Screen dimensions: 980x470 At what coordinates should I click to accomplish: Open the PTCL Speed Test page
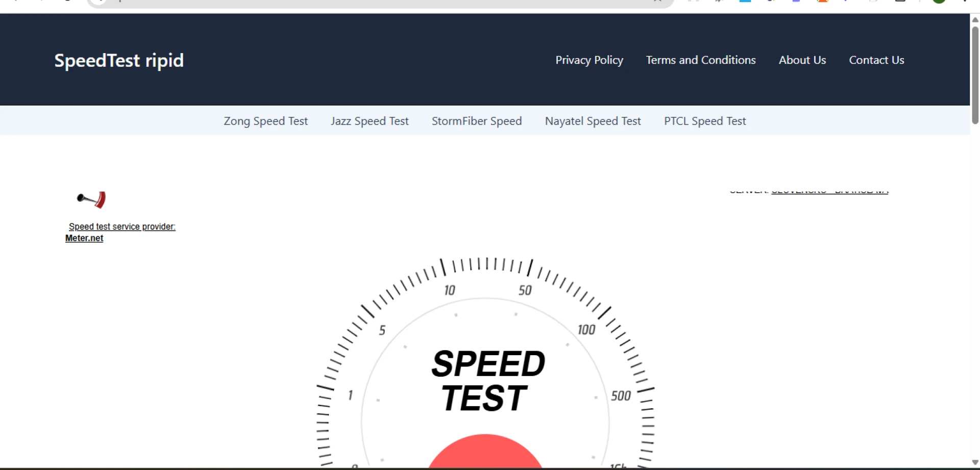(x=705, y=121)
